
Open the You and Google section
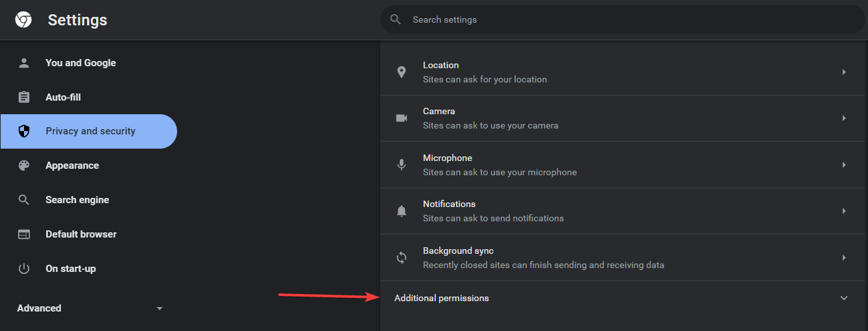pyautogui.click(x=80, y=63)
